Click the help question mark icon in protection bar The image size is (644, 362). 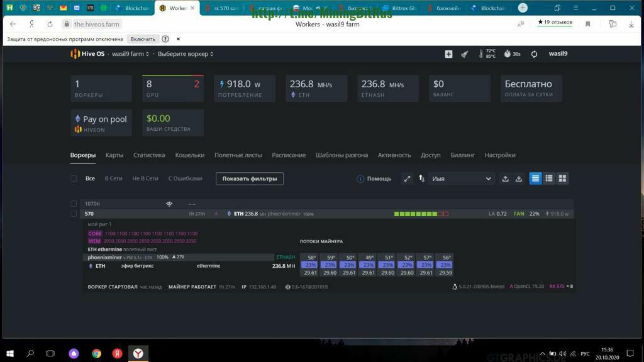point(165,39)
